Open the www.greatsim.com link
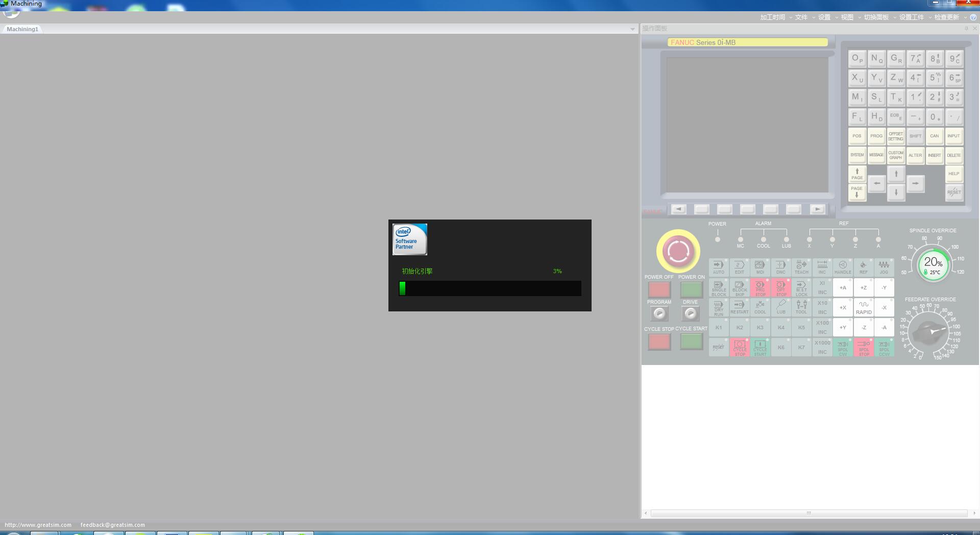The width and height of the screenshot is (980, 535). [38, 525]
